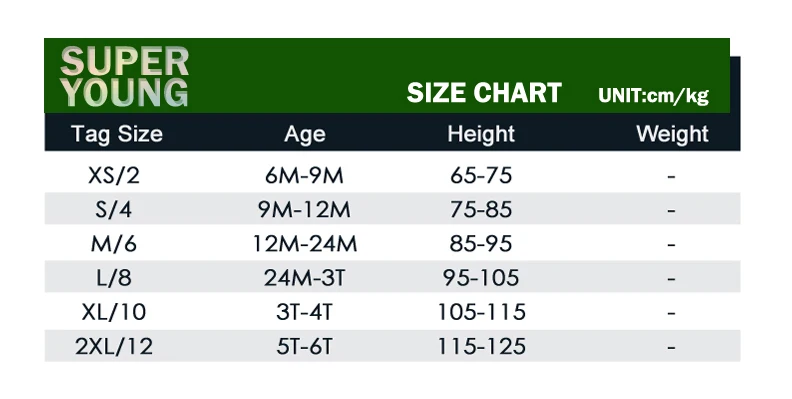Click the 5T-6T age cell

click(305, 346)
